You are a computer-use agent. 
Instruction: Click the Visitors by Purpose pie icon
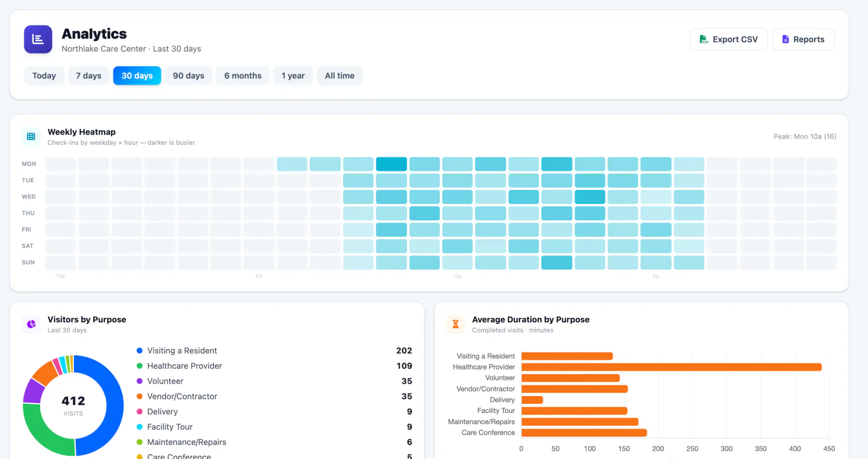click(31, 324)
